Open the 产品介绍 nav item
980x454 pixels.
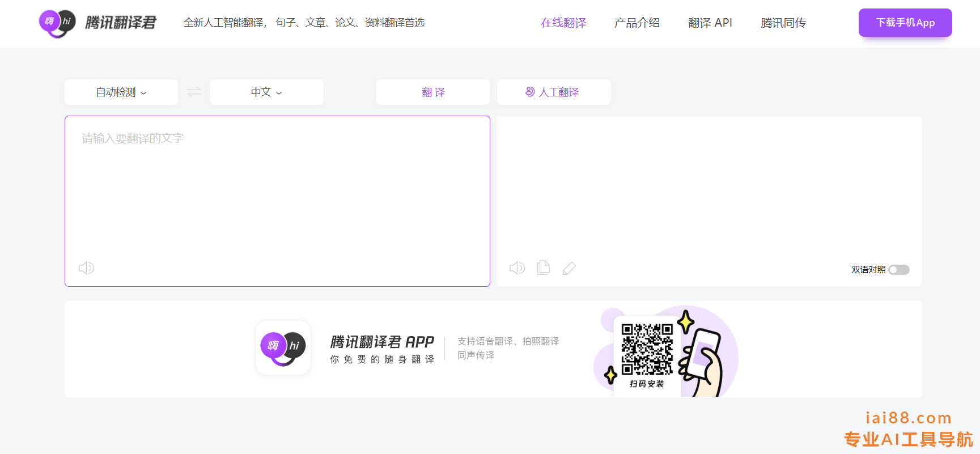[637, 23]
